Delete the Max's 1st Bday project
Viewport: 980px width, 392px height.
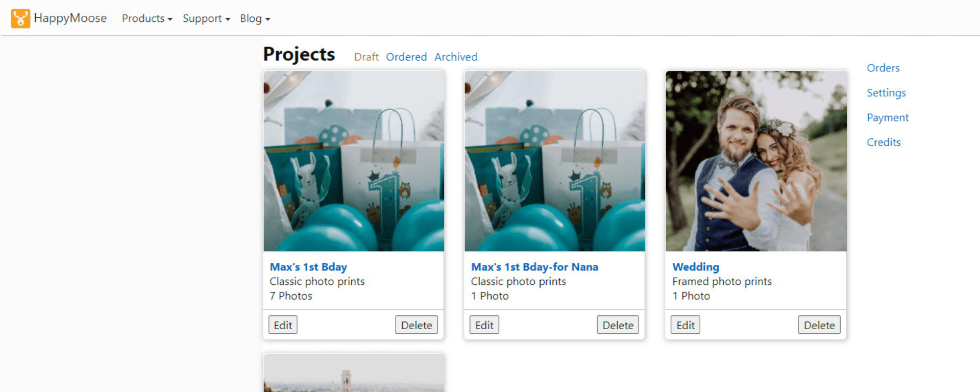click(416, 325)
